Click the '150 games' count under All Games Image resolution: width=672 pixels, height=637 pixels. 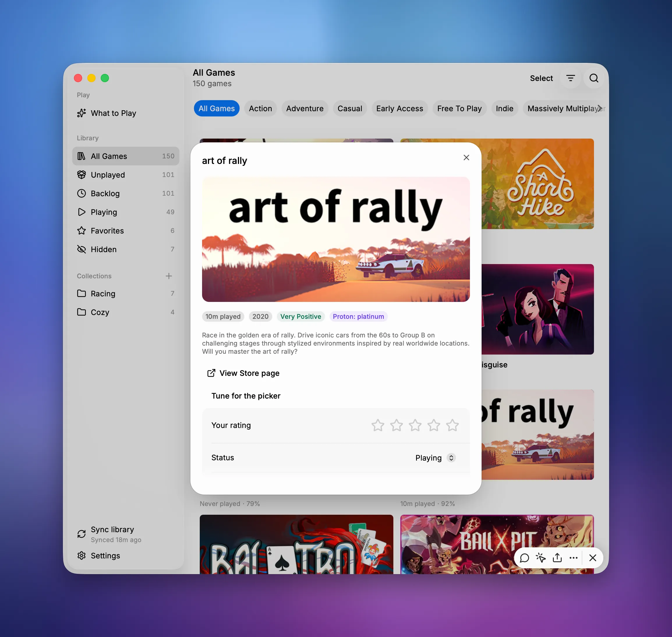212,84
